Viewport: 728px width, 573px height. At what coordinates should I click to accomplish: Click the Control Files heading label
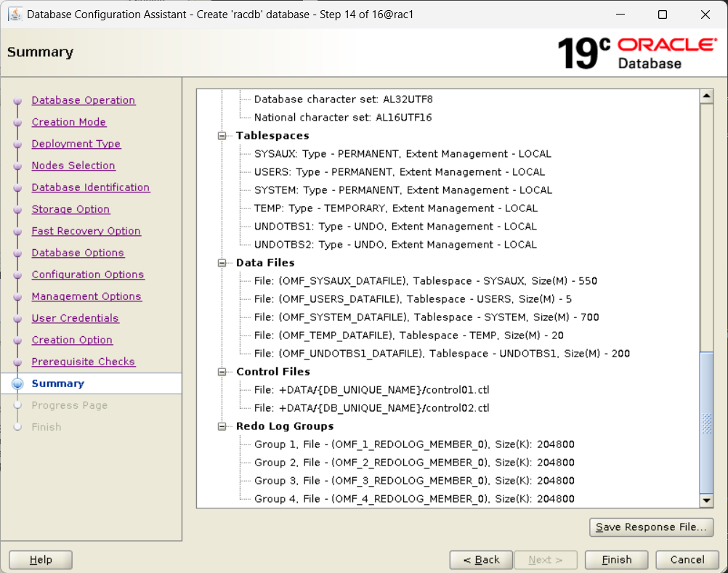point(273,372)
